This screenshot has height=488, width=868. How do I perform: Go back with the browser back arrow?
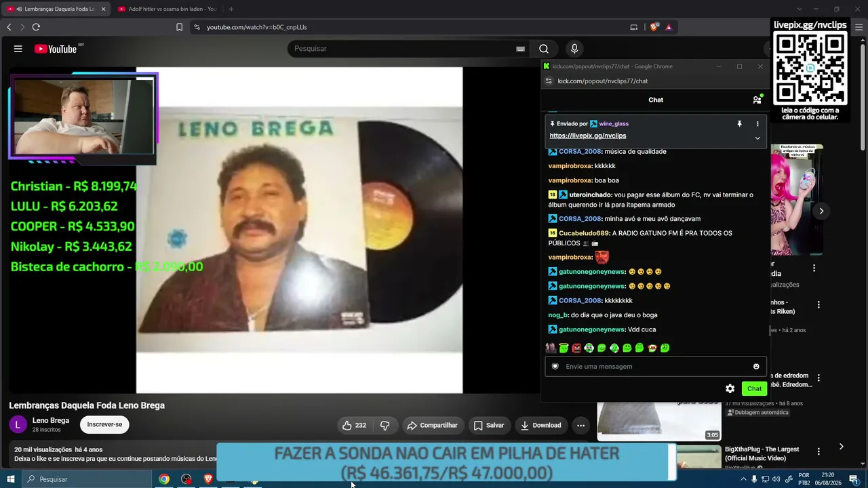[9, 27]
